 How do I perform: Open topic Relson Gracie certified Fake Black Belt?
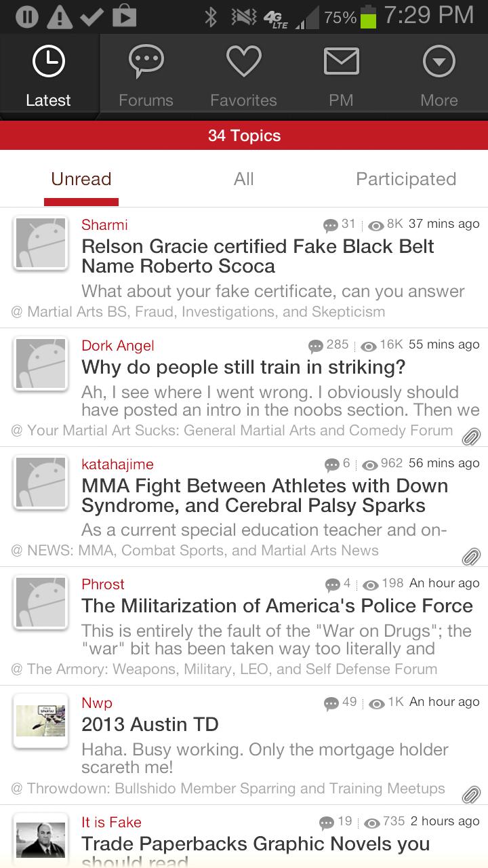(258, 256)
